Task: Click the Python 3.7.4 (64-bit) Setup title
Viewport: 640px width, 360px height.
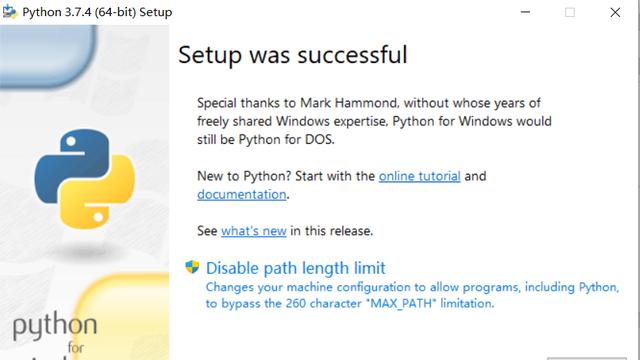Action: click(97, 12)
